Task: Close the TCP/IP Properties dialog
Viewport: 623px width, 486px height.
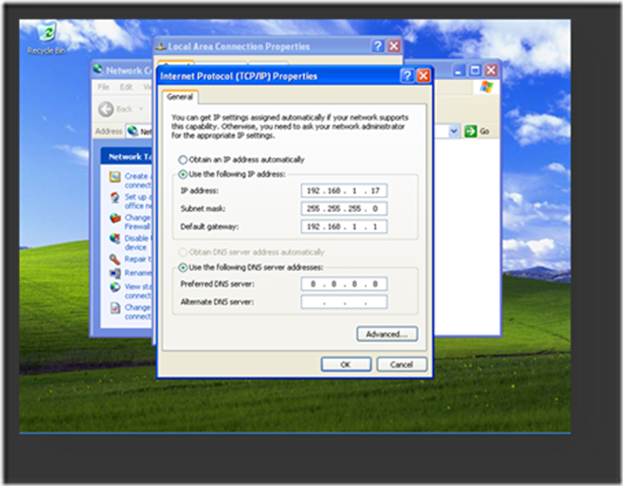Action: pyautogui.click(x=424, y=76)
